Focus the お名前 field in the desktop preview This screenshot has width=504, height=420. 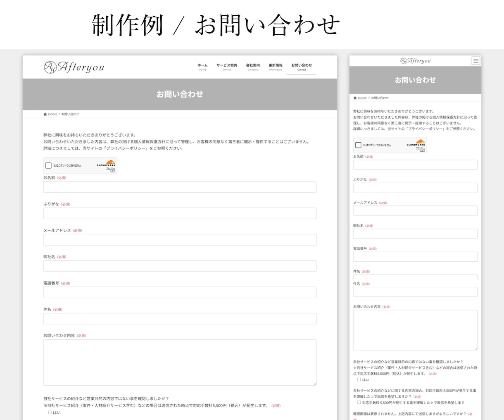click(x=180, y=187)
